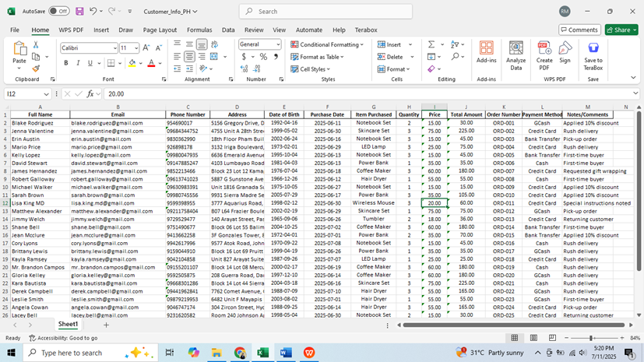Screen dimensions: 644x362
Task: Click Save to TeraBox
Action: tap(593, 56)
